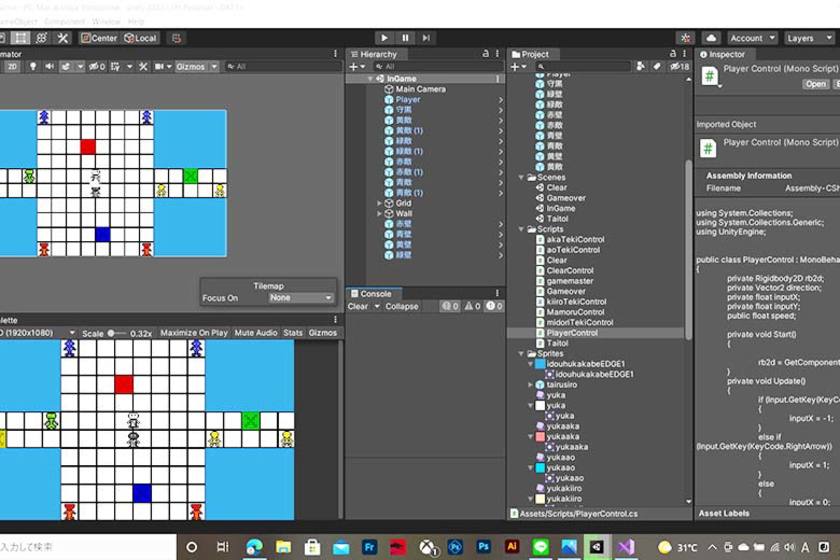Open the Layers dropdown
The width and height of the screenshot is (840, 560).
click(807, 38)
